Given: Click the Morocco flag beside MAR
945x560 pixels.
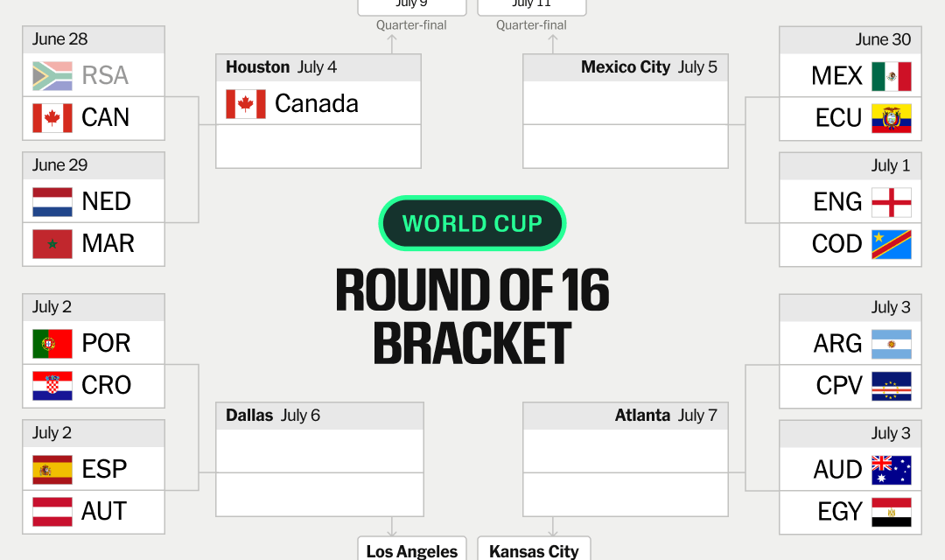Looking at the screenshot, I should click(52, 244).
